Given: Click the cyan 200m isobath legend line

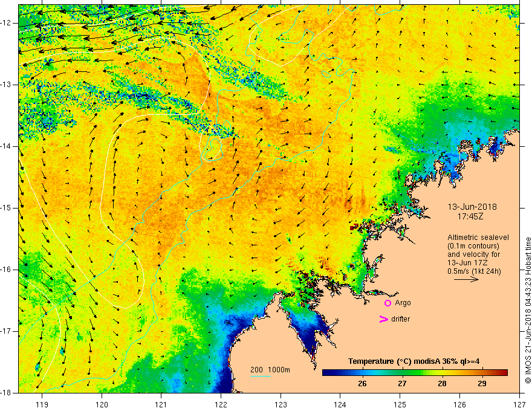Looking at the screenshot, I should click(260, 376).
